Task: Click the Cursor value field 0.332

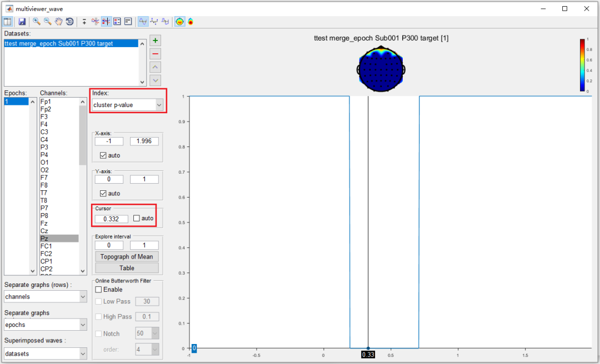Action: (x=111, y=219)
